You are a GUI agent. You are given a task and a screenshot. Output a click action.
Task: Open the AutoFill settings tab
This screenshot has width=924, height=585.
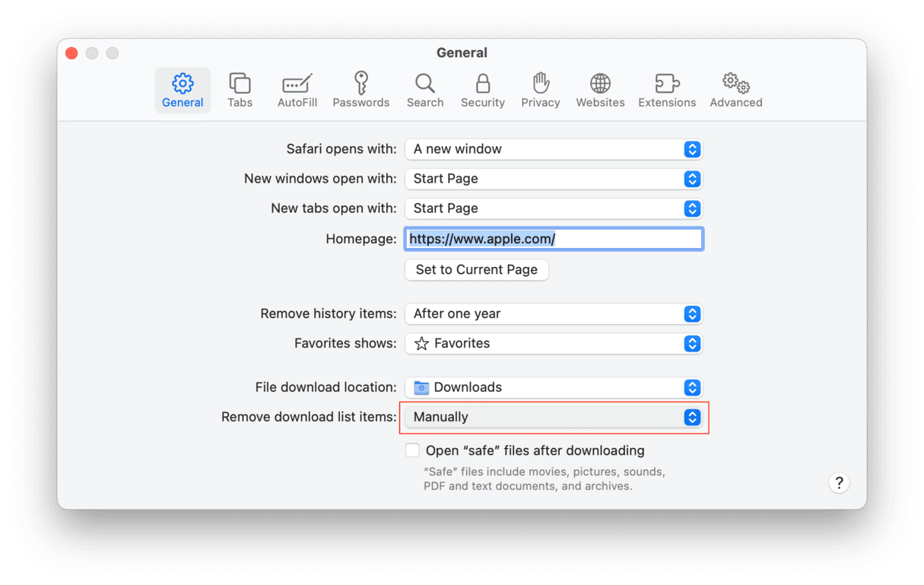[x=297, y=91]
